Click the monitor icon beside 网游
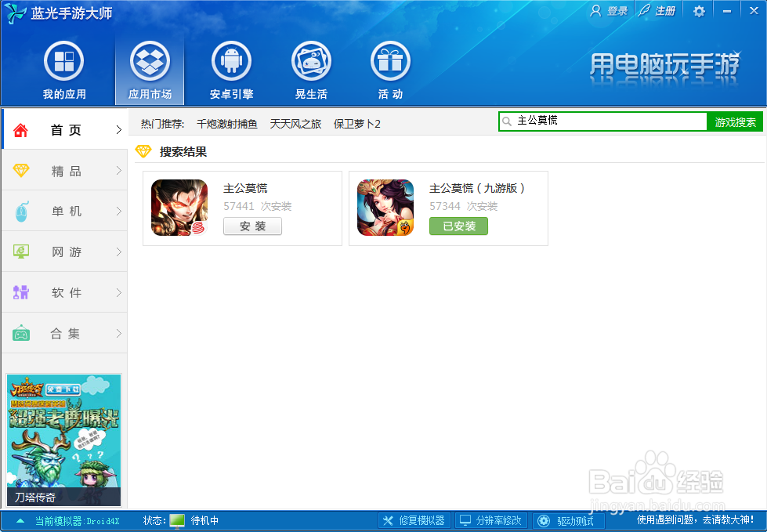This screenshot has height=532, width=767. pos(21,252)
